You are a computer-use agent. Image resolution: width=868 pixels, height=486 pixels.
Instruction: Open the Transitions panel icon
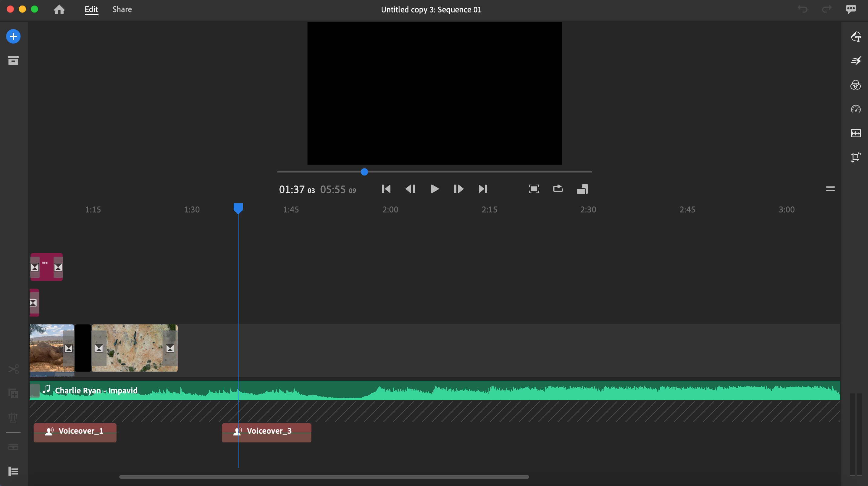(x=856, y=61)
